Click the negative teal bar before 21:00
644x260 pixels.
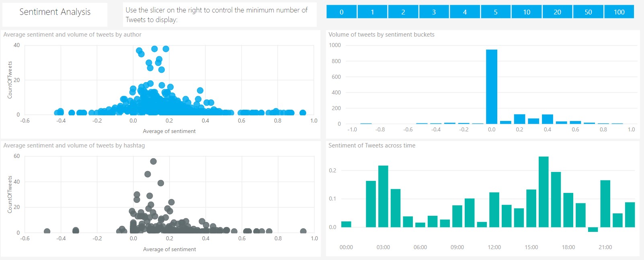(x=593, y=229)
